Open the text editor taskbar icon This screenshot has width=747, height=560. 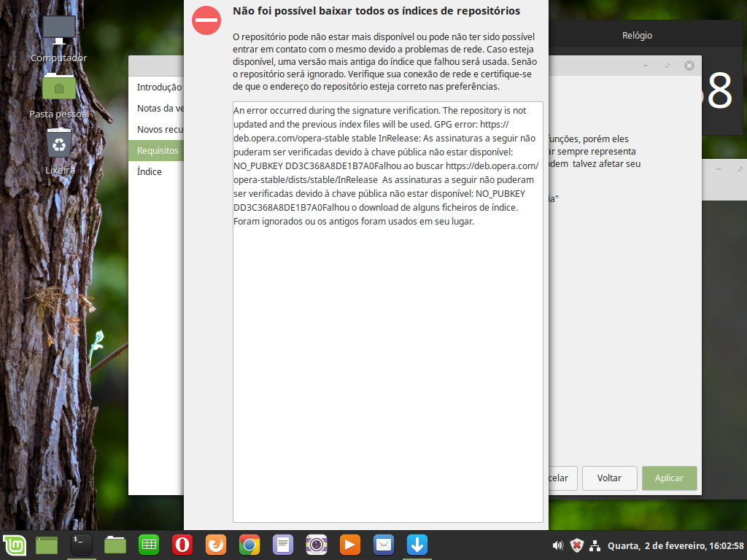282,545
